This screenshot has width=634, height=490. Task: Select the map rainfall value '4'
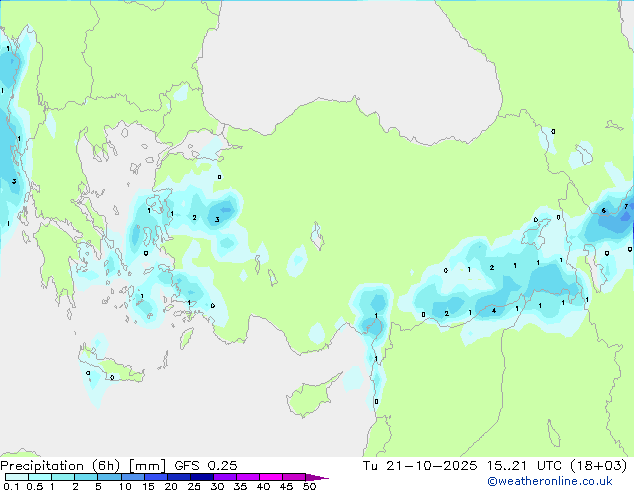(x=494, y=310)
